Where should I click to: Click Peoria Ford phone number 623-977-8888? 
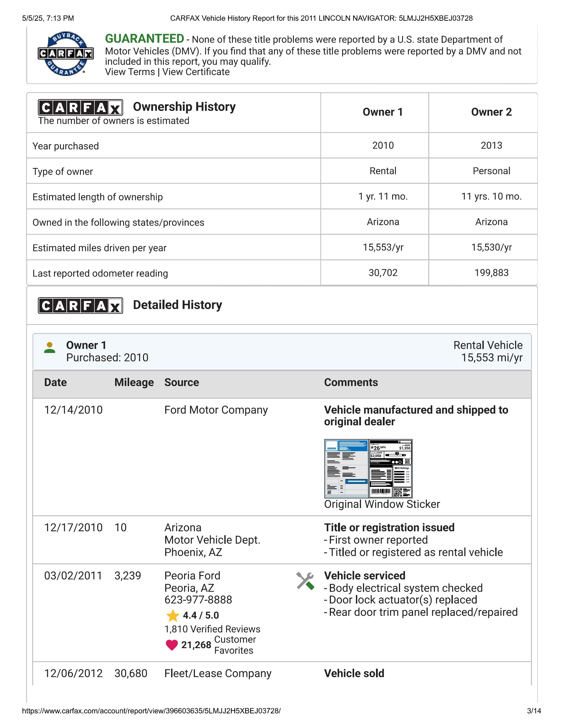coord(198,600)
